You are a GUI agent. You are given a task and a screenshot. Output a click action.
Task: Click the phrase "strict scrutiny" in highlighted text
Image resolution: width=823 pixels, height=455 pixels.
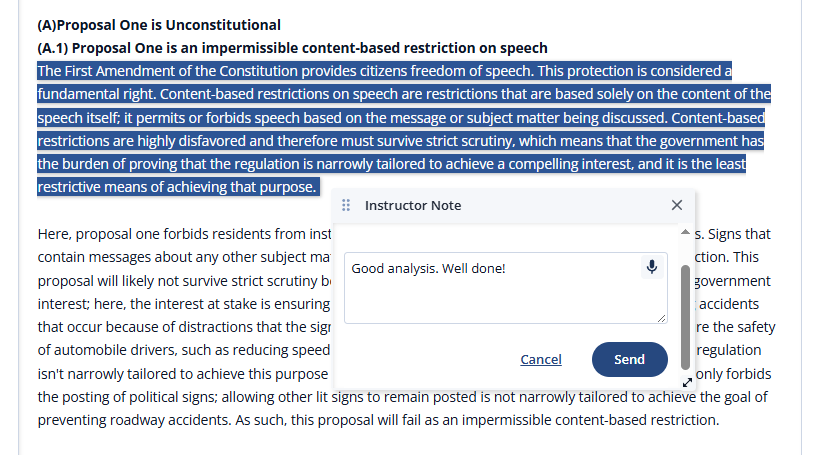coord(469,141)
